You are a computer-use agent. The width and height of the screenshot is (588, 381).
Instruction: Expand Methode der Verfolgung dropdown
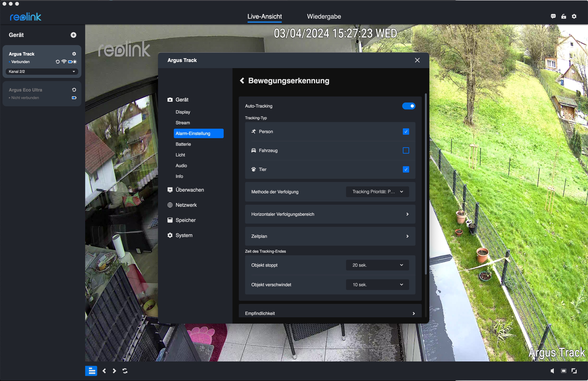(x=377, y=192)
